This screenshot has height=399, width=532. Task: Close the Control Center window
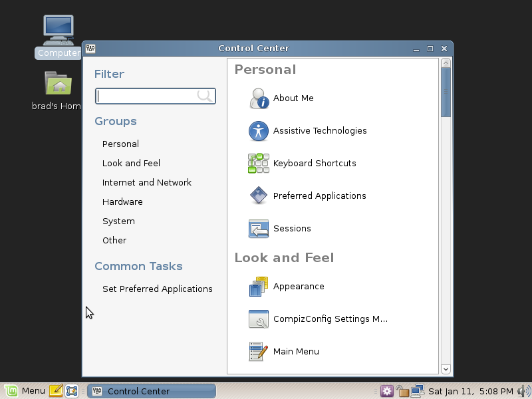444,49
